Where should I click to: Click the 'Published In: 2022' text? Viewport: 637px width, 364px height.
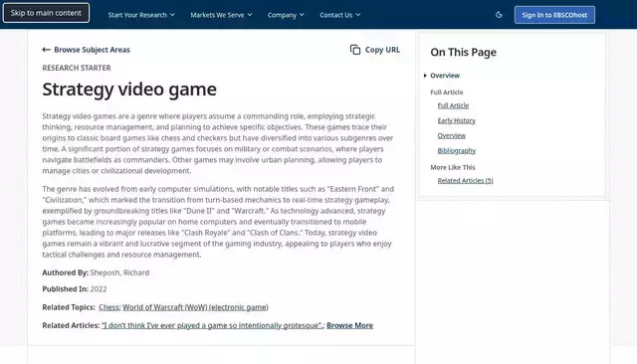pos(75,289)
